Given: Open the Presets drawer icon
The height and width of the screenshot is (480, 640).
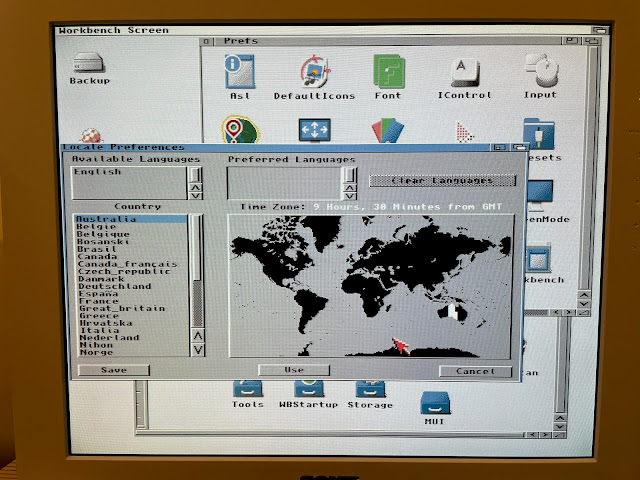Looking at the screenshot, I should coord(539,134).
